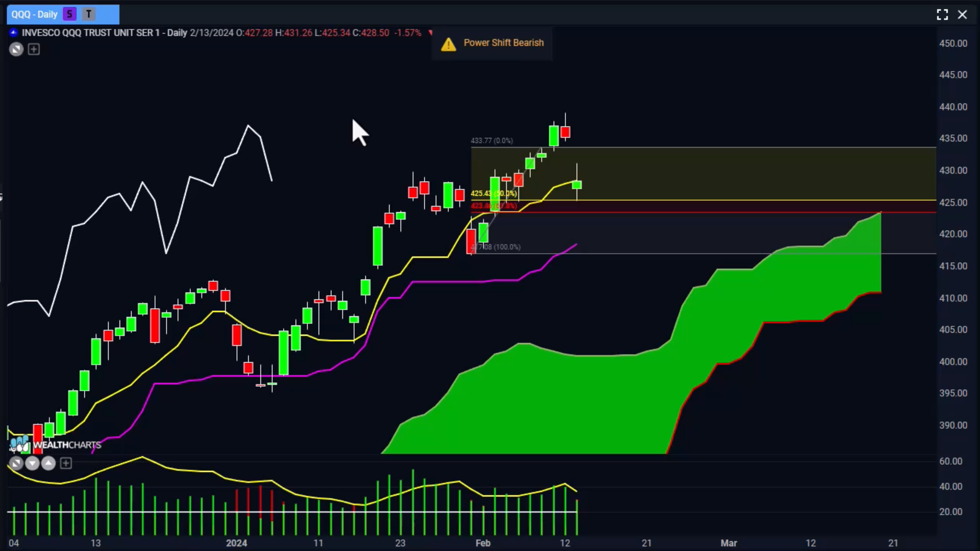This screenshot has width=980, height=551.
Task: Select the 433.77 (0.0%) Fibonacci label
Action: pos(492,140)
